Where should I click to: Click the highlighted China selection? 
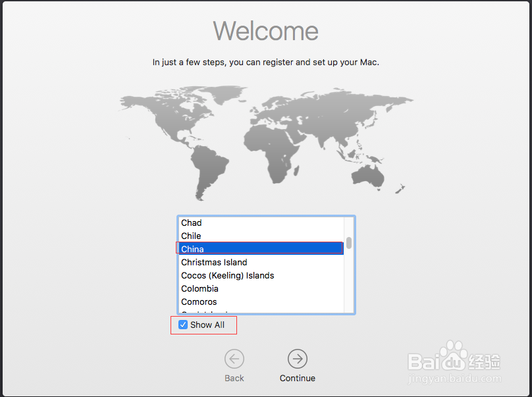point(260,249)
